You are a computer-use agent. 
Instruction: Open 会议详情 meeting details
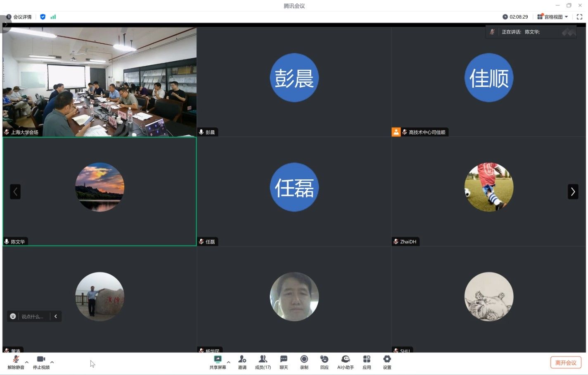coord(19,17)
